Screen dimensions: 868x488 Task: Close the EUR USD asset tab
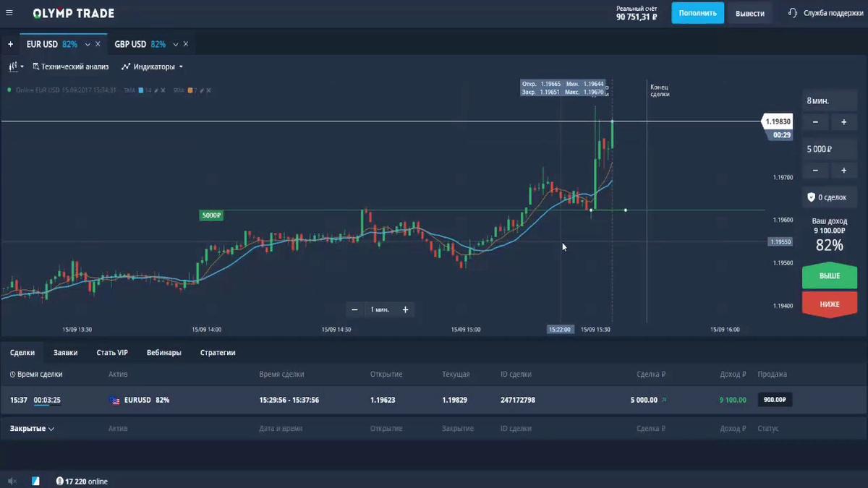pos(98,44)
